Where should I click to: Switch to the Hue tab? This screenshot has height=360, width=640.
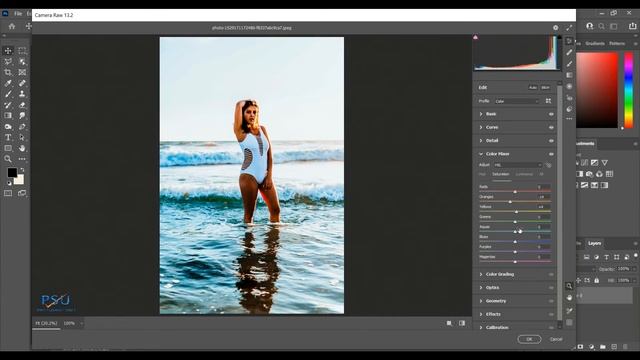482,174
